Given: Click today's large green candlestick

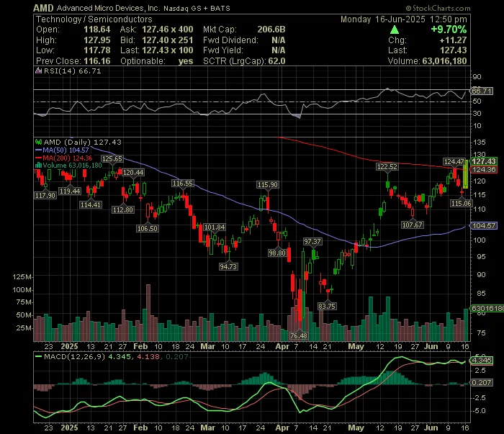Looking at the screenshot, I should point(465,174).
